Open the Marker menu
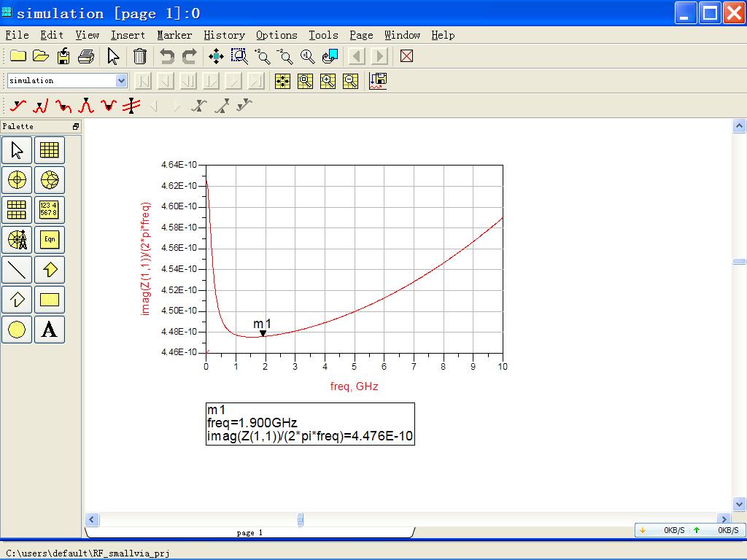Screen dimensions: 747x560 [174, 35]
